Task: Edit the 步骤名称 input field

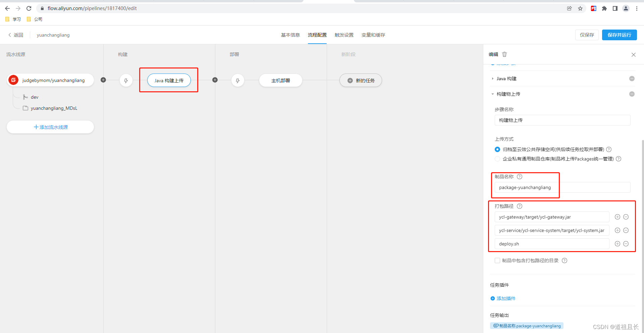Action: pyautogui.click(x=562, y=120)
